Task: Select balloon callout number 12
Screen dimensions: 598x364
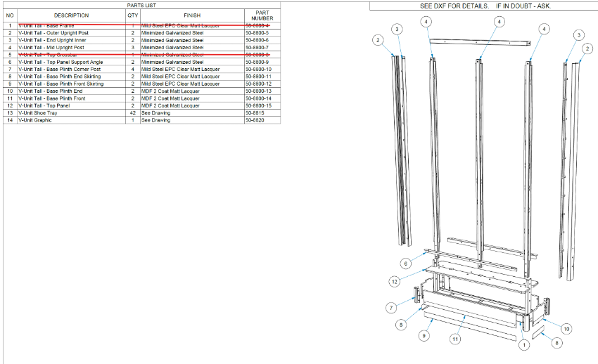Action: pyautogui.click(x=396, y=281)
